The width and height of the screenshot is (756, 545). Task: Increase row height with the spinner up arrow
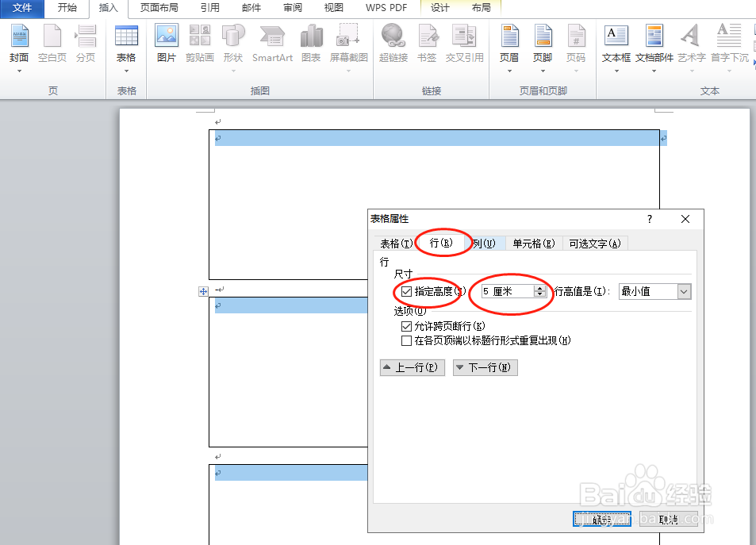[x=539, y=287]
